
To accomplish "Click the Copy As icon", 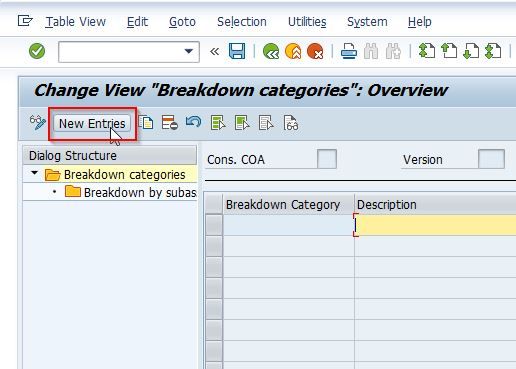I will click(146, 123).
